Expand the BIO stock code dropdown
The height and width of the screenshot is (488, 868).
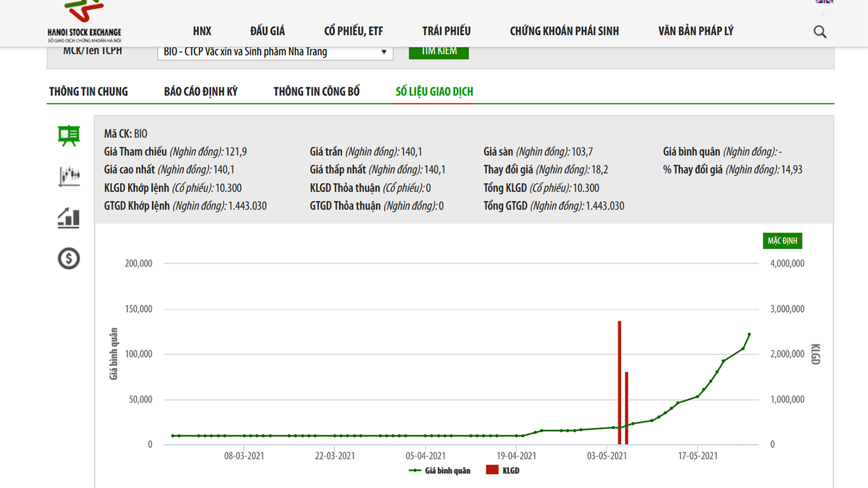point(275,52)
